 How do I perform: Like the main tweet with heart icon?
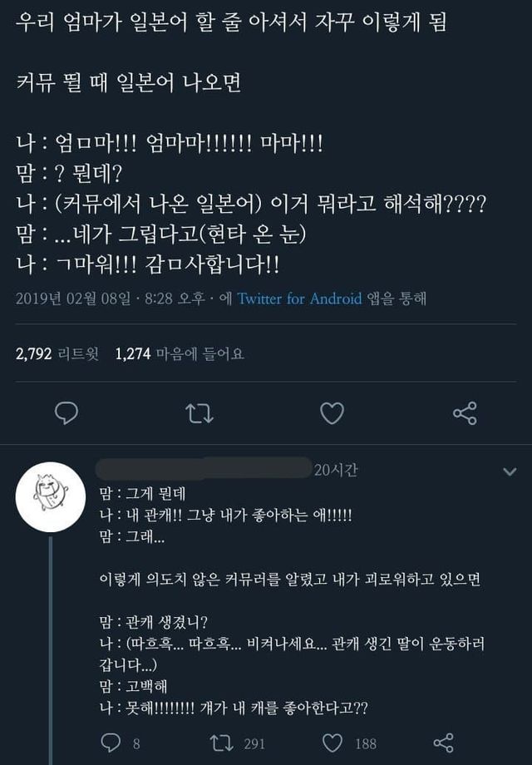point(332,412)
